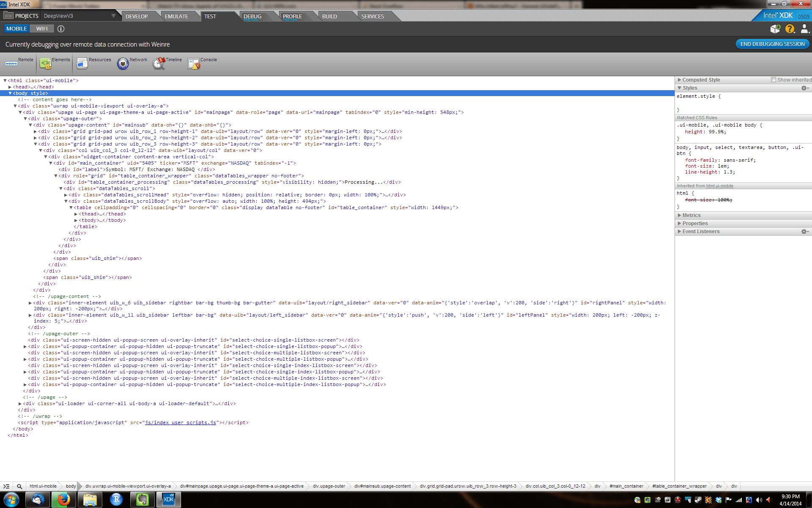The height and width of the screenshot is (508, 812).
Task: Click END DEBUGGING SESSION button
Action: pos(772,44)
